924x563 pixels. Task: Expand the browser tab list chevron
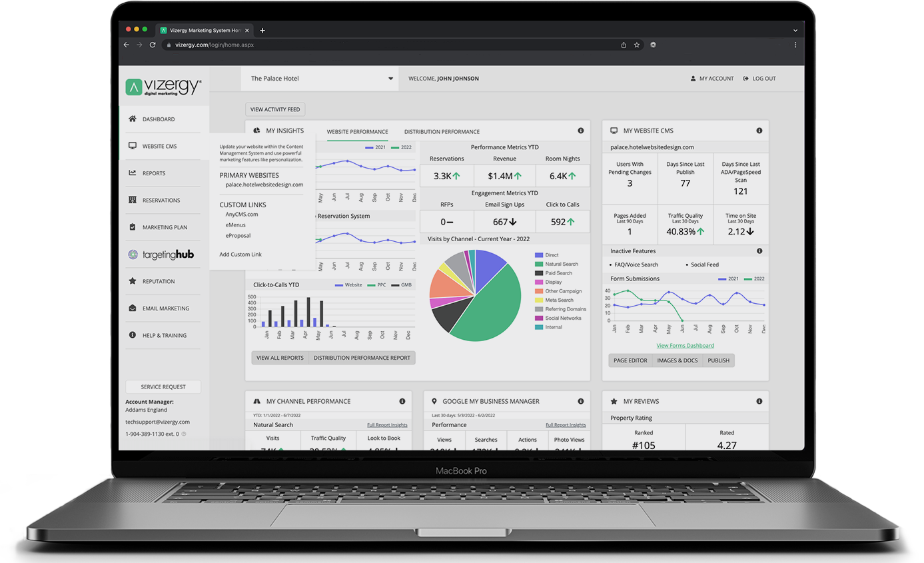click(x=795, y=31)
